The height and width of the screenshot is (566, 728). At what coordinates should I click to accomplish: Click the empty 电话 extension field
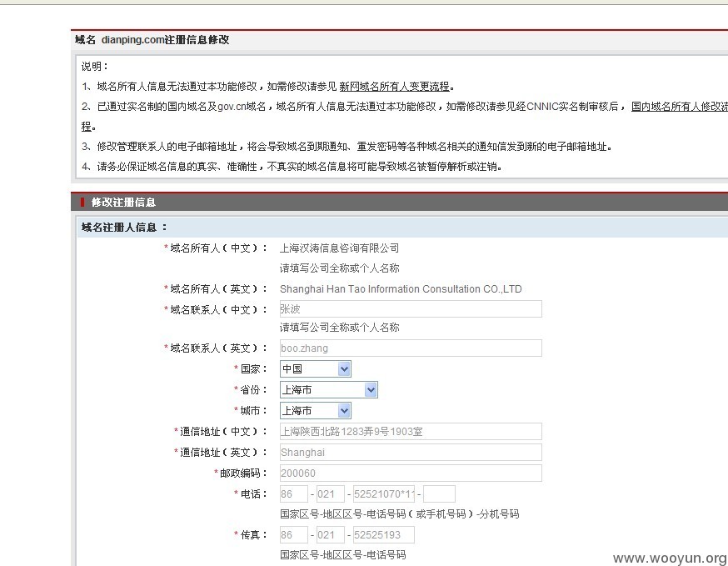pos(439,494)
